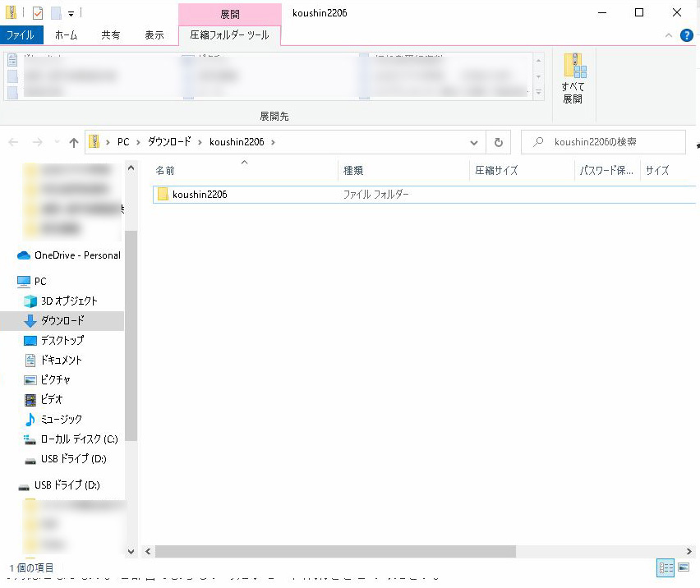Open Quick Access Toolbar customize dropdown

pyautogui.click(x=71, y=13)
